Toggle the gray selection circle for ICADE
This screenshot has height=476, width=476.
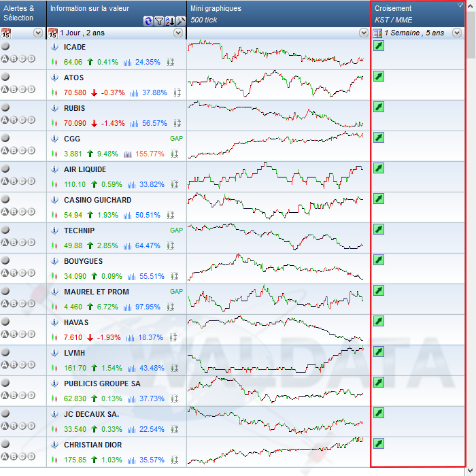click(x=5, y=46)
